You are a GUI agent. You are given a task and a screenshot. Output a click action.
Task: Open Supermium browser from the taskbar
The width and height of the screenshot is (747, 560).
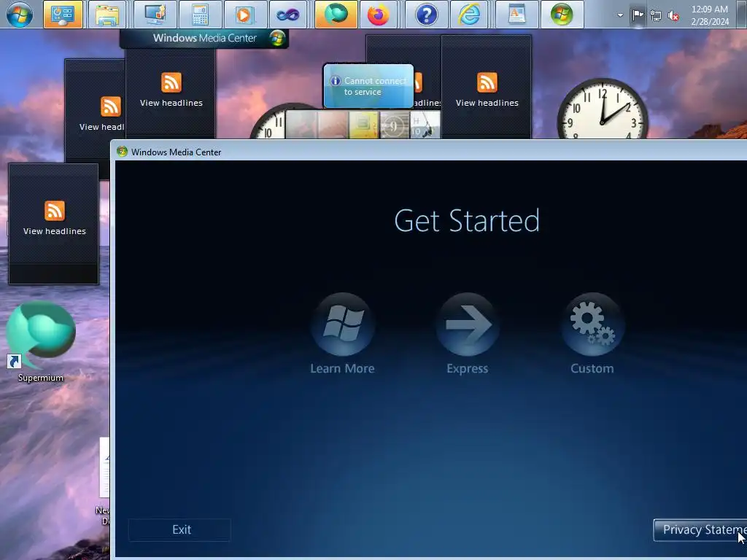click(336, 15)
